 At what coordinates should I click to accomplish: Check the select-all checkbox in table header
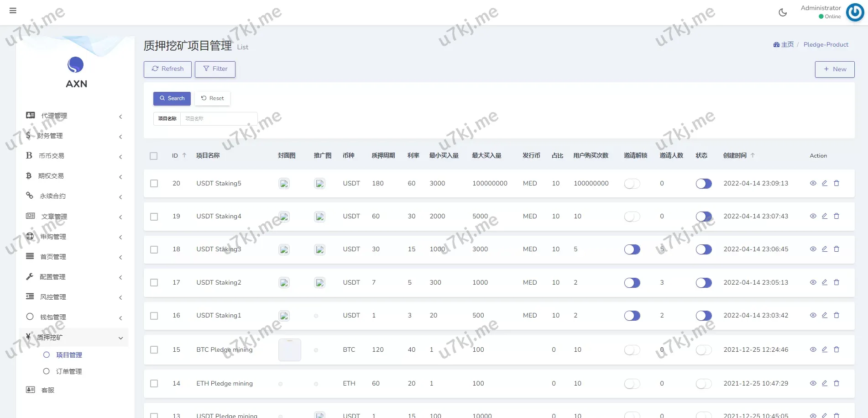(x=154, y=156)
